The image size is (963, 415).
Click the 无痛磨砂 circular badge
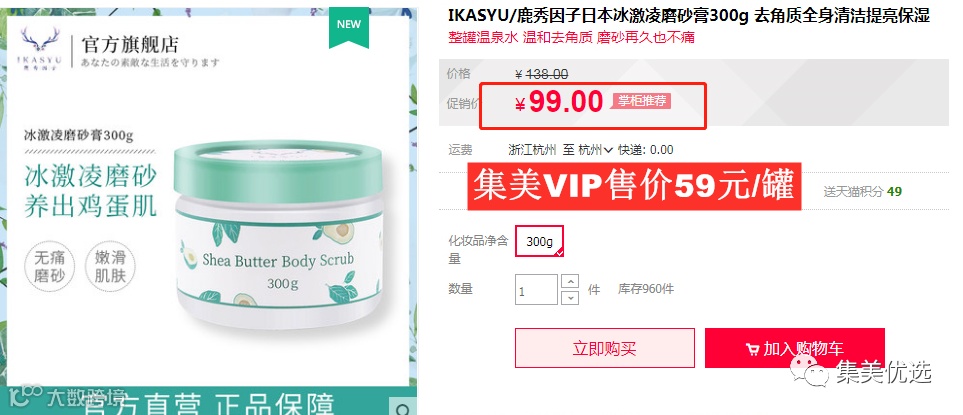(50, 267)
